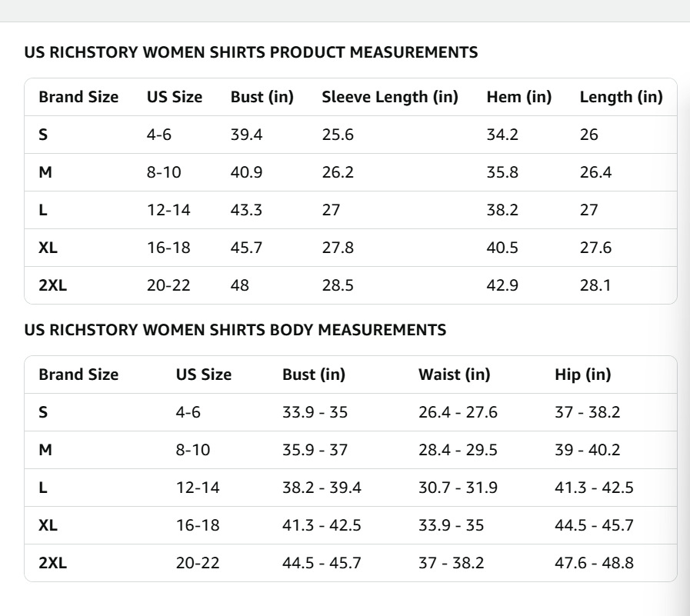The width and height of the screenshot is (690, 616).
Task: Click the 26.4 length value for size M
Action: click(x=595, y=172)
